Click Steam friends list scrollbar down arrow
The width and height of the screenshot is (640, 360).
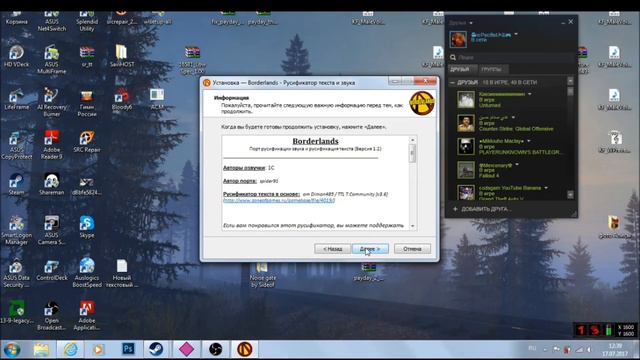pos(570,195)
